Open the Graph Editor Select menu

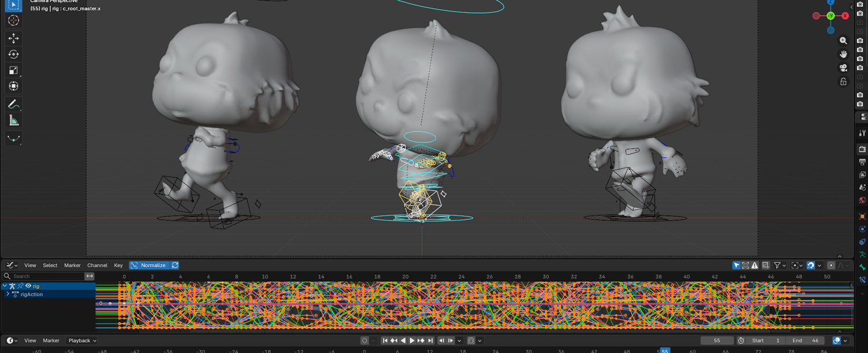click(50, 266)
